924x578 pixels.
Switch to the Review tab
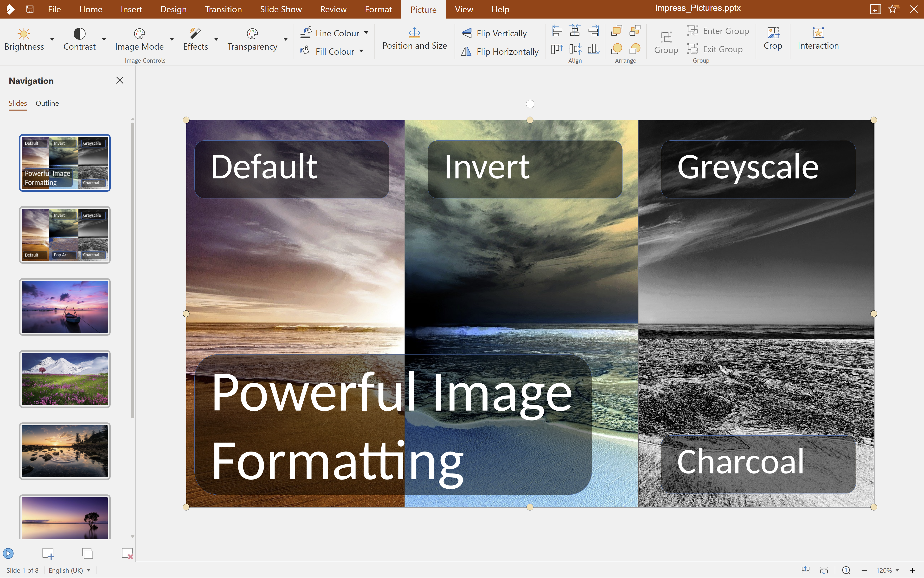click(x=333, y=9)
